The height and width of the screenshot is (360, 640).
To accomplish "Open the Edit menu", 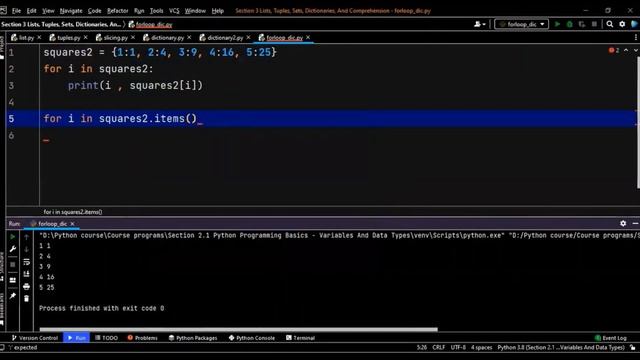I will [x=31, y=11].
